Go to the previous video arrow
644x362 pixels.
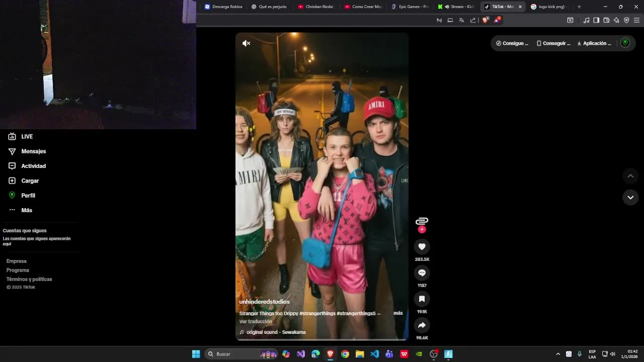point(630,176)
